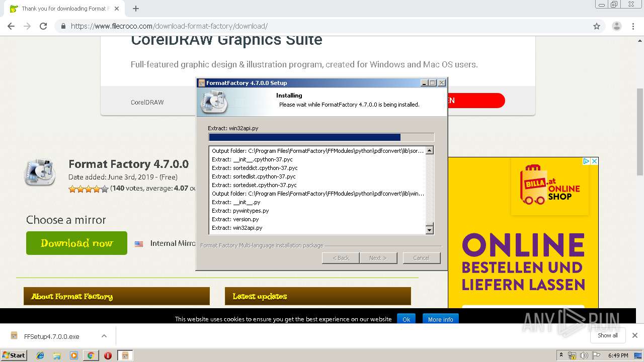Open a new browser tab
Screen dimensions: 644x362
click(x=136, y=9)
